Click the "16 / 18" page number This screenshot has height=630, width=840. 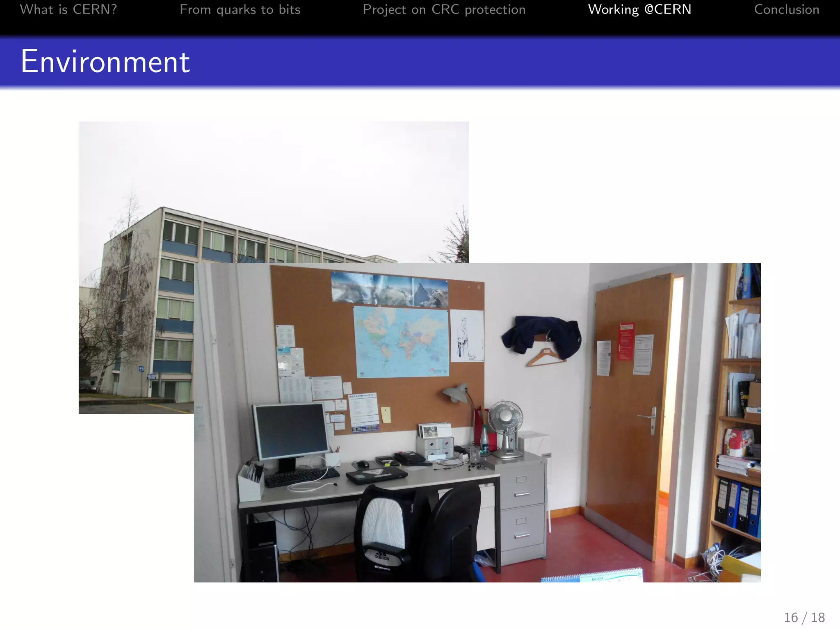pos(804,617)
